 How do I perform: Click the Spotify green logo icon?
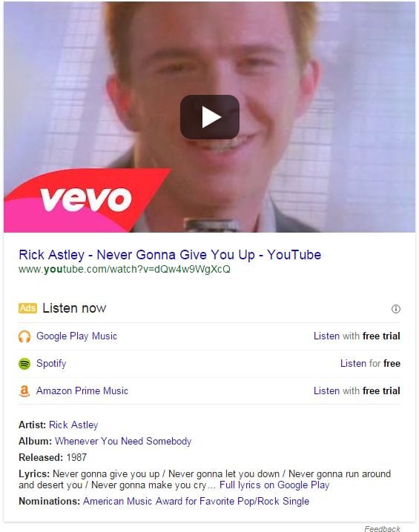coord(24,364)
